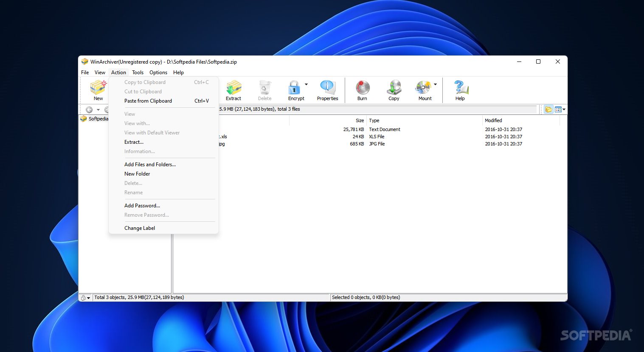
Task: Click the archive info address bar
Action: coord(377,109)
